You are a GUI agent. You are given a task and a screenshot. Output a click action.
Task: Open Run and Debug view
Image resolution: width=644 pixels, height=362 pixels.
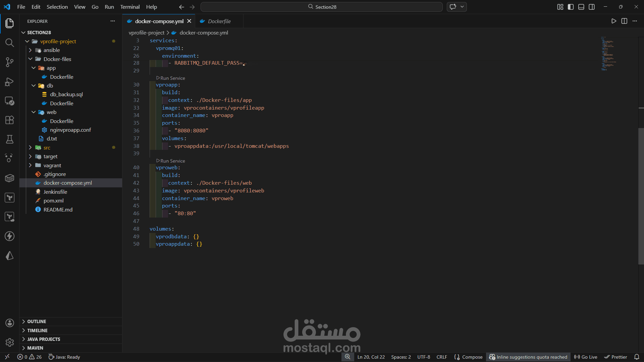pyautogui.click(x=9, y=82)
